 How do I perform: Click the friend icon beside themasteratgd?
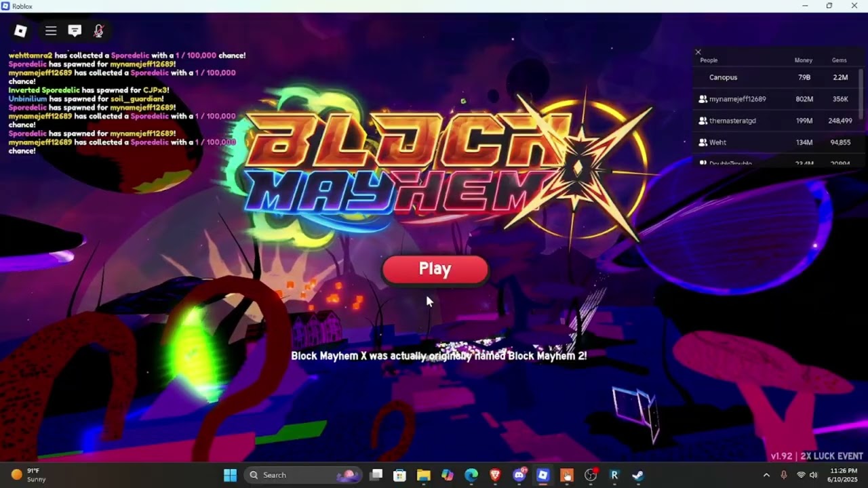point(703,121)
